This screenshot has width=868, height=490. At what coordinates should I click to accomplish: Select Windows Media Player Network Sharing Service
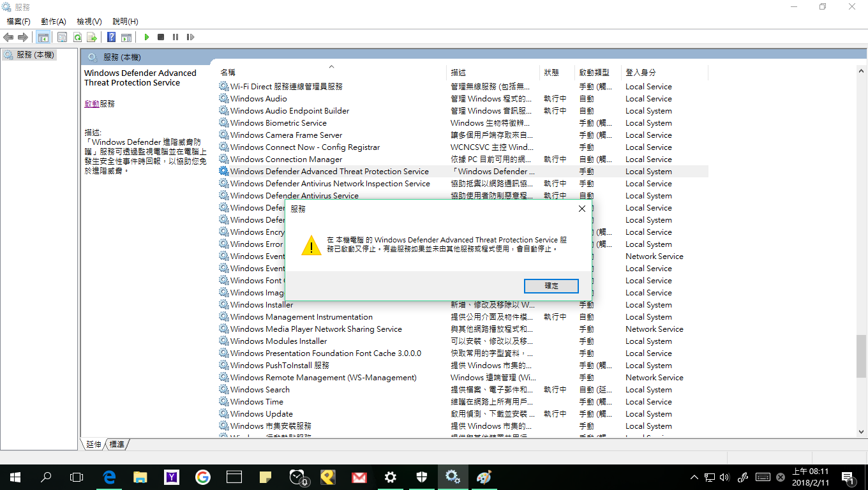(463, 329)
